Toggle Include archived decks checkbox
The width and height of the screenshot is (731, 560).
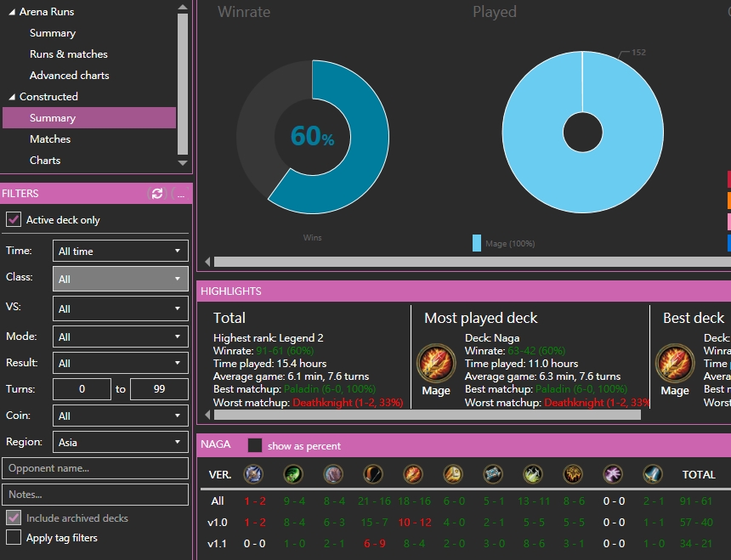[14, 518]
